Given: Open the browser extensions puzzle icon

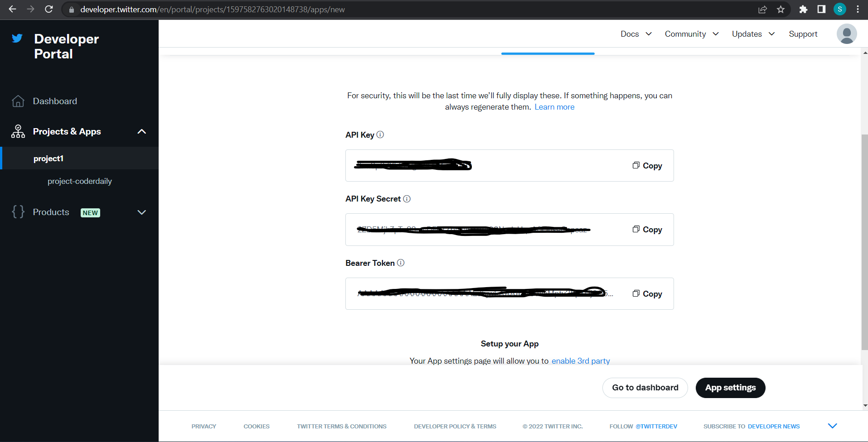Looking at the screenshot, I should coord(803,10).
